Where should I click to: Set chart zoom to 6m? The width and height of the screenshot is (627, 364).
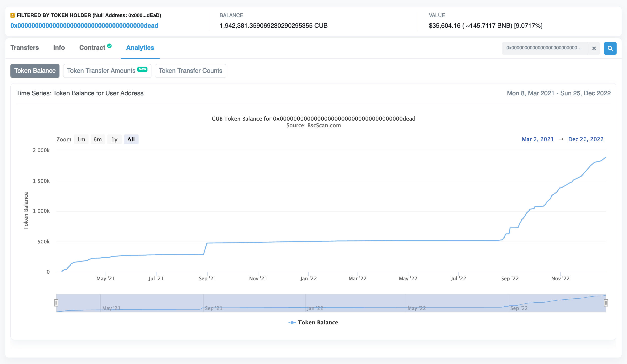pos(98,139)
